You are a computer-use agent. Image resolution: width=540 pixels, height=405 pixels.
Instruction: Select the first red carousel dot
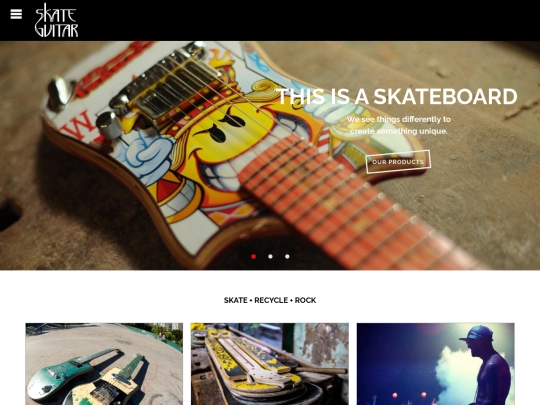(253, 257)
